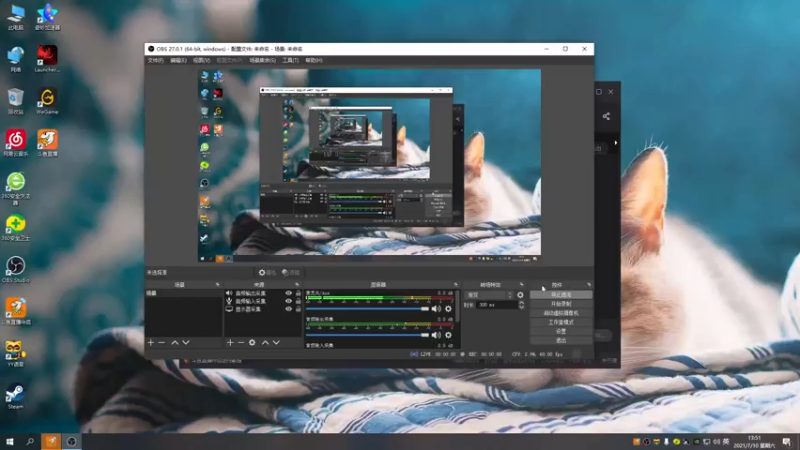
Task: Click the 退出 button in Controls
Action: 561,340
